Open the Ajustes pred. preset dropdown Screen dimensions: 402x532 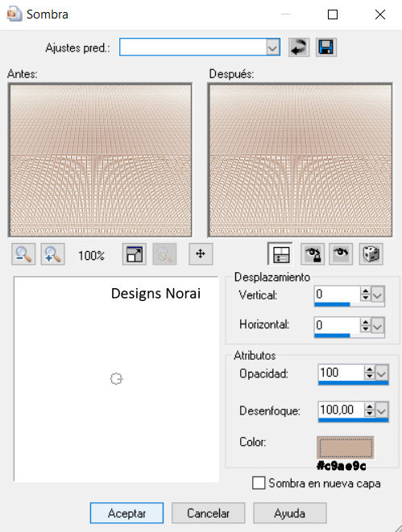click(x=272, y=47)
